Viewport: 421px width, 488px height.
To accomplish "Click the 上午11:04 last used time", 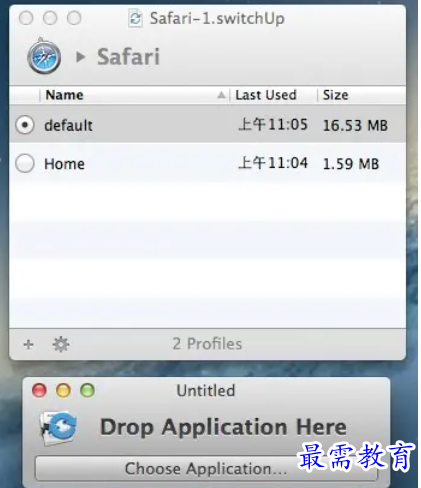I will [273, 163].
